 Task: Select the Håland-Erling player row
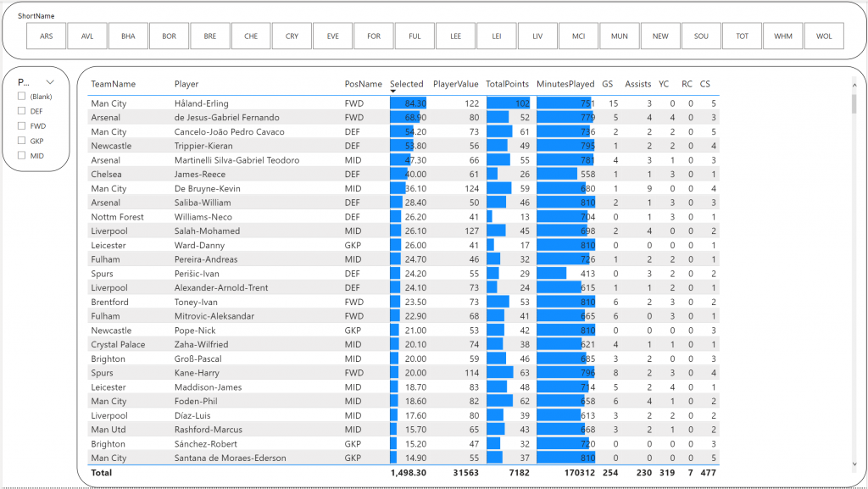pos(201,103)
